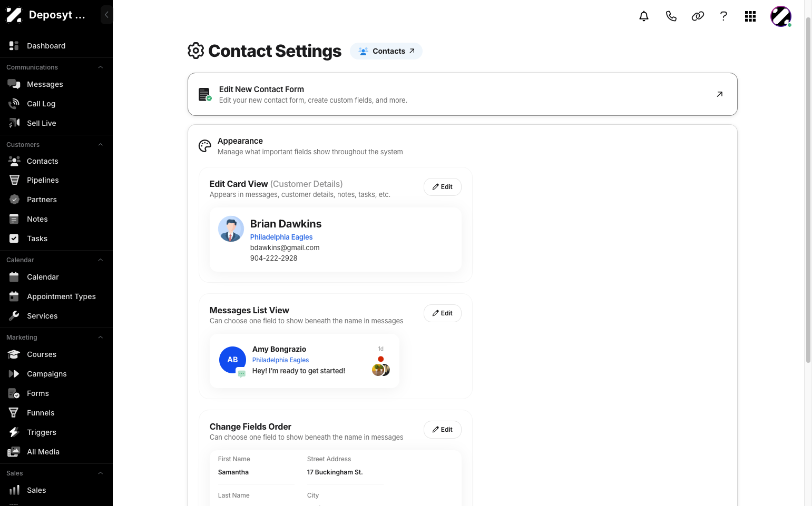
Task: Collapse the Customers section
Action: coord(101,145)
